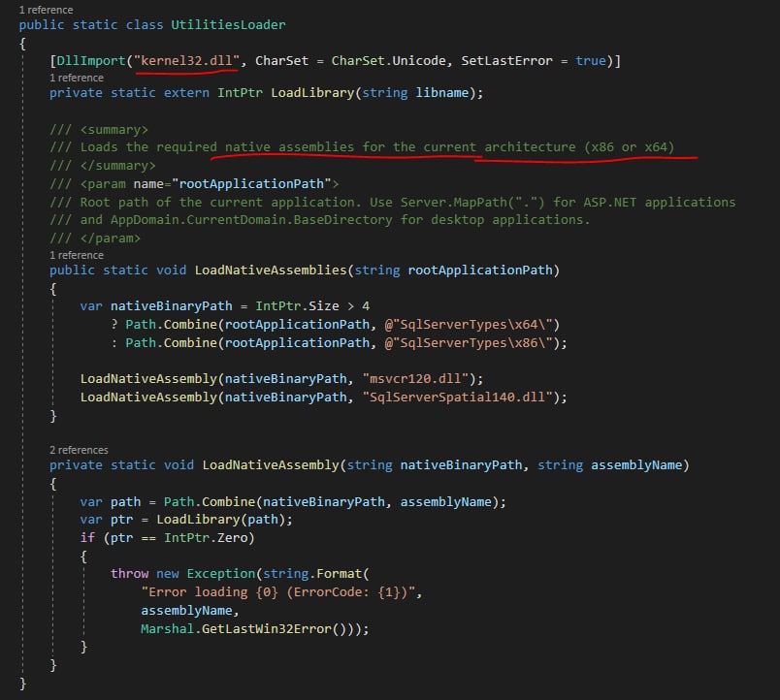
Task: Click the 'AppDomain.CurrentDomain.BaseDirectory' comment line
Action: (x=319, y=220)
